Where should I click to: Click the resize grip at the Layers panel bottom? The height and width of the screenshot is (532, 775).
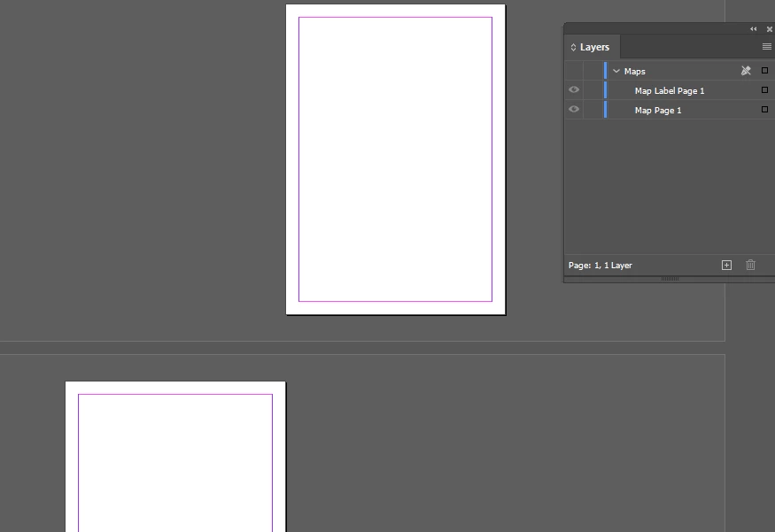click(670, 279)
